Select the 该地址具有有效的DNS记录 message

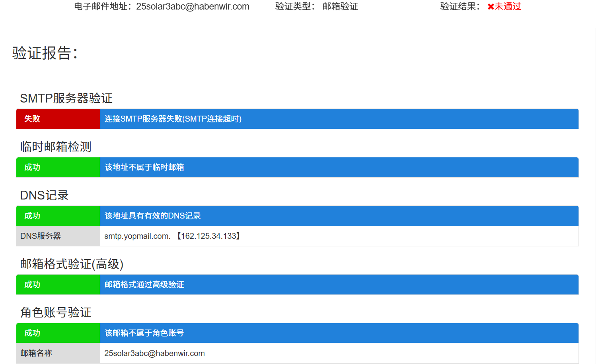pyautogui.click(x=152, y=216)
